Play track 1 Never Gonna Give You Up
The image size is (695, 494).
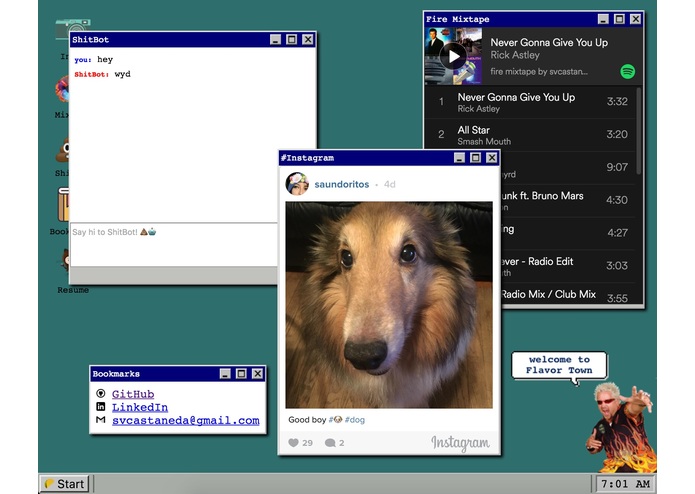coord(530,102)
